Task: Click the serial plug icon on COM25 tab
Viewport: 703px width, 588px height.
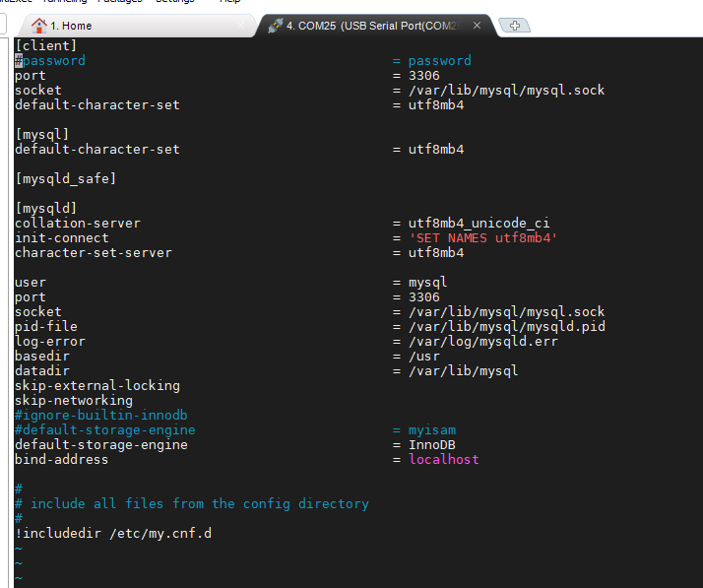Action: pos(276,26)
